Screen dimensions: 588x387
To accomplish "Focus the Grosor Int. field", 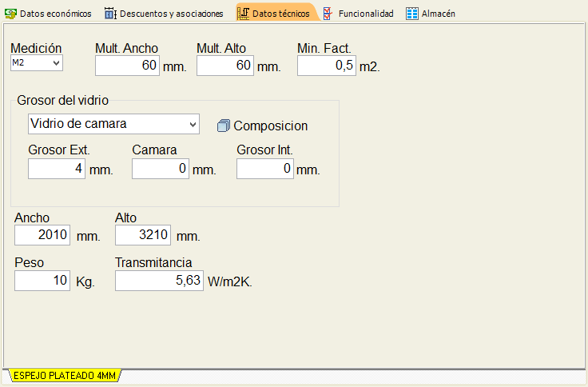I will (x=264, y=169).
